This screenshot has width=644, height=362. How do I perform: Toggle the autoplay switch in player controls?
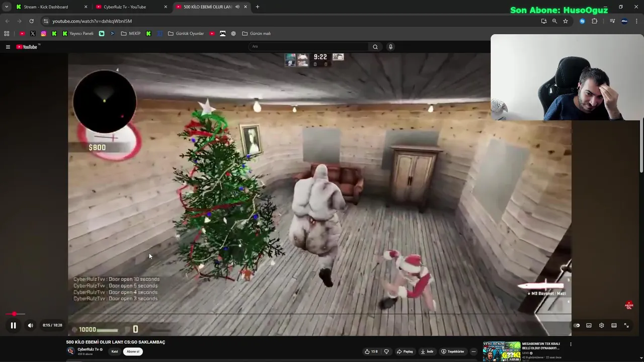(577, 325)
